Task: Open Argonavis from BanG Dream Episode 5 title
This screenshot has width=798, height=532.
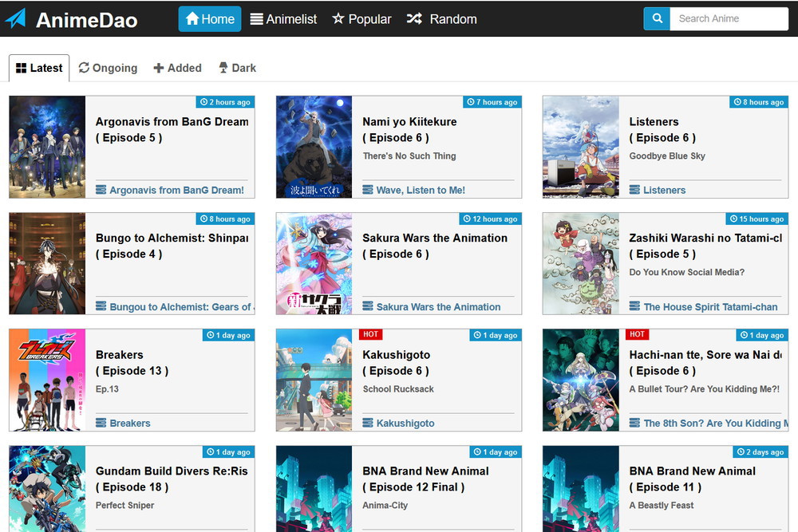Action: [x=172, y=130]
